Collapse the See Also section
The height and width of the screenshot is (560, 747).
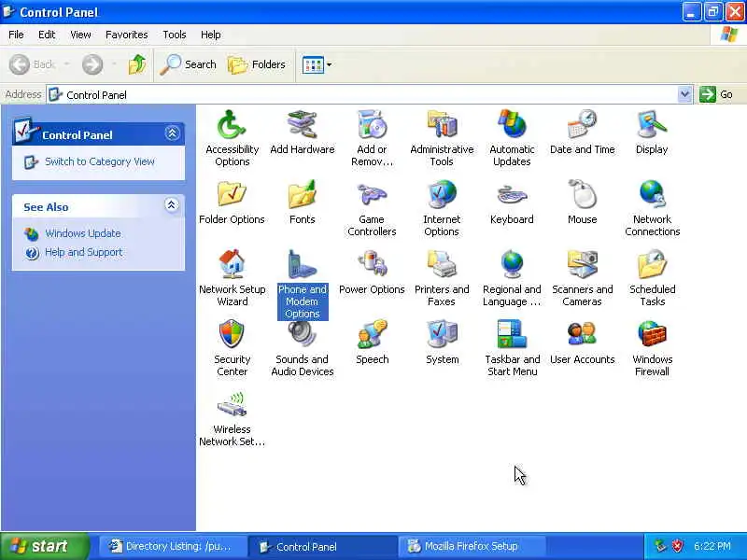click(172, 205)
